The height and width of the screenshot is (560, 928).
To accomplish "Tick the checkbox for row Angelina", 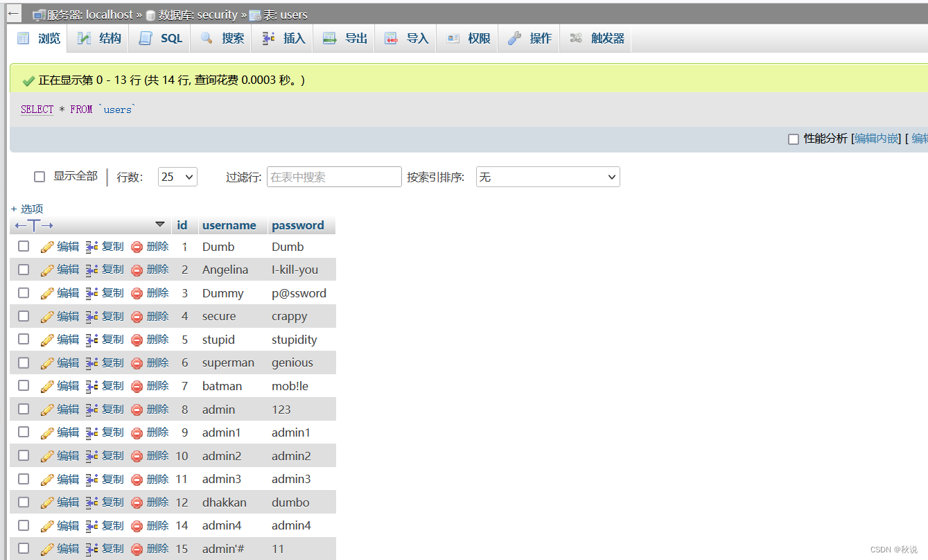I will (x=24, y=270).
